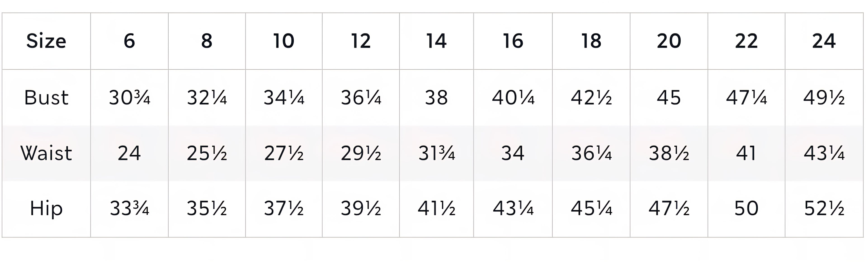Click the hip value 52½
The height and width of the screenshot is (262, 868).
[824, 208]
